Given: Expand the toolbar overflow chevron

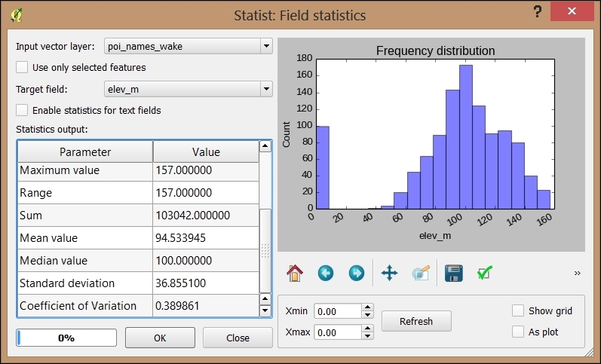Looking at the screenshot, I should point(578,273).
